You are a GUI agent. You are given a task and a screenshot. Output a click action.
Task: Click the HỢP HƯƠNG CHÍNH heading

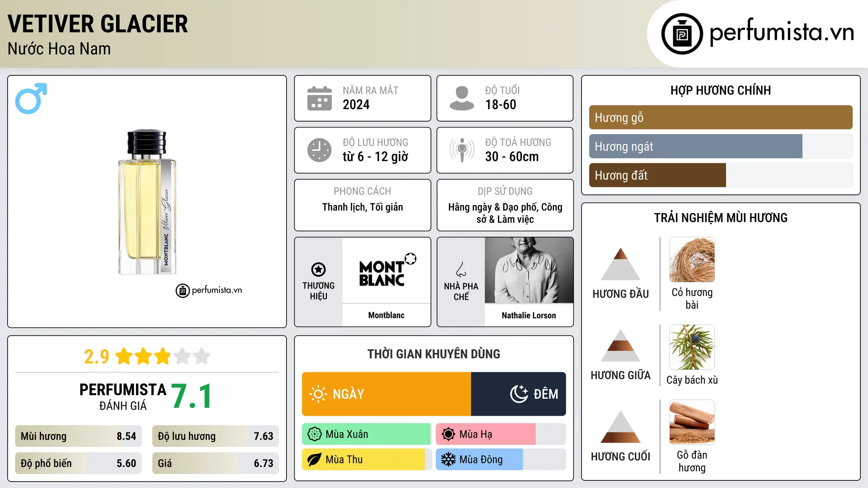(x=721, y=91)
